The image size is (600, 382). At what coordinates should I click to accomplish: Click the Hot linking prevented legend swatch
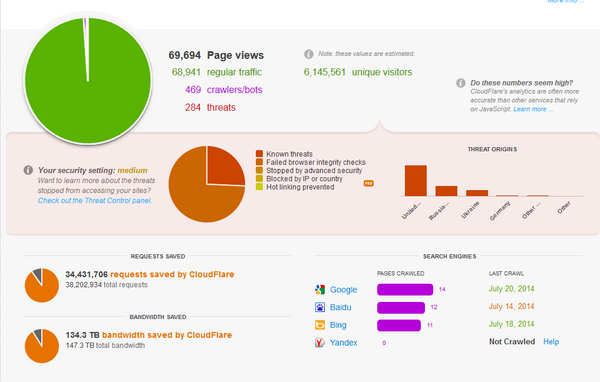259,187
